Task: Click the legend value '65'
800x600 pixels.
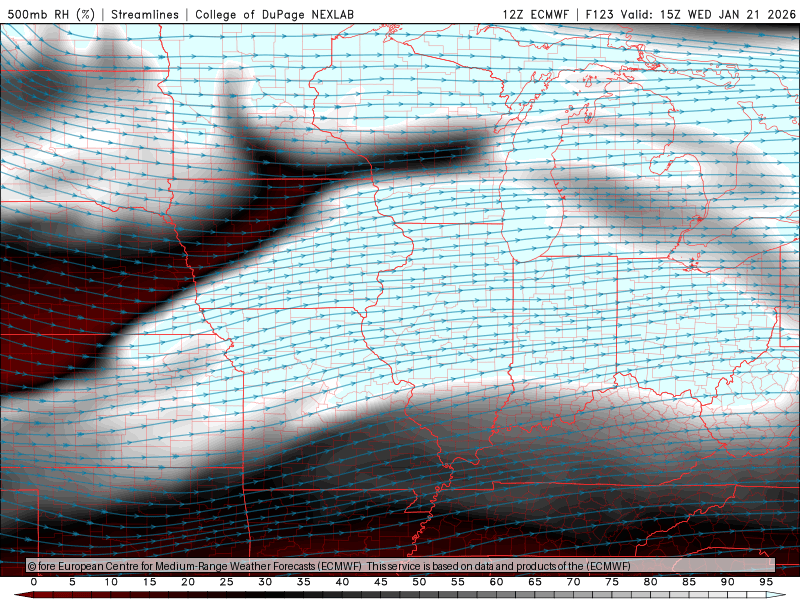Action: tap(535, 582)
